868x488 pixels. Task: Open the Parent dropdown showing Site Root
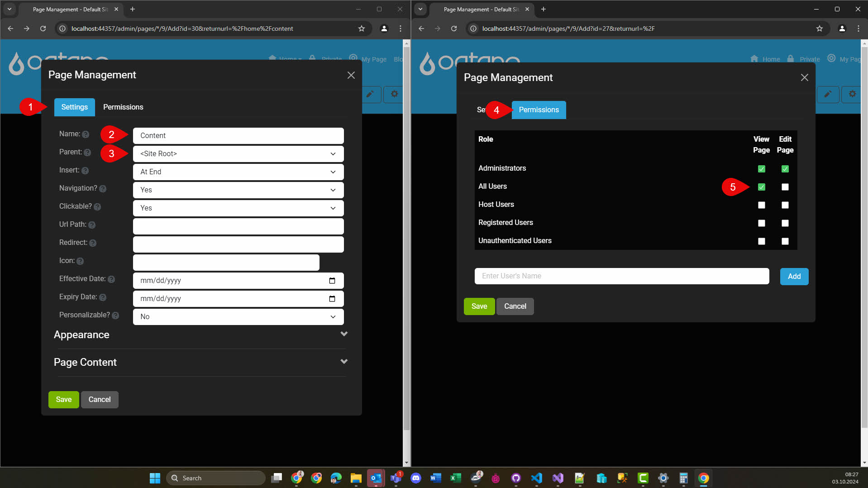[x=238, y=154]
